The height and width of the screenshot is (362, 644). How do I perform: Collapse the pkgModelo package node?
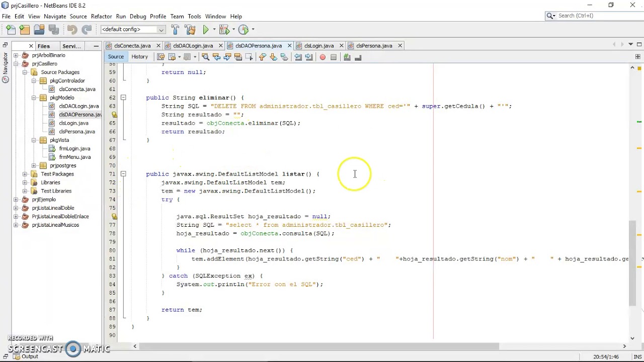[34, 98]
